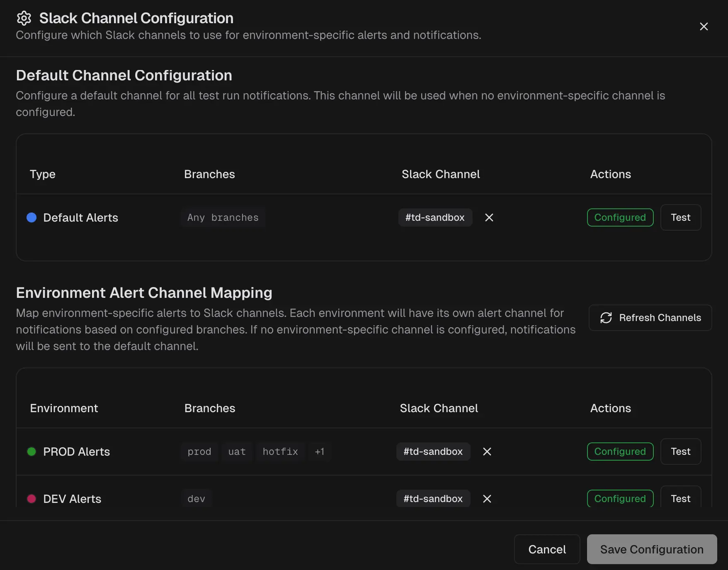Click the red dot for DEV Alerts
This screenshot has height=570, width=728.
click(x=32, y=499)
